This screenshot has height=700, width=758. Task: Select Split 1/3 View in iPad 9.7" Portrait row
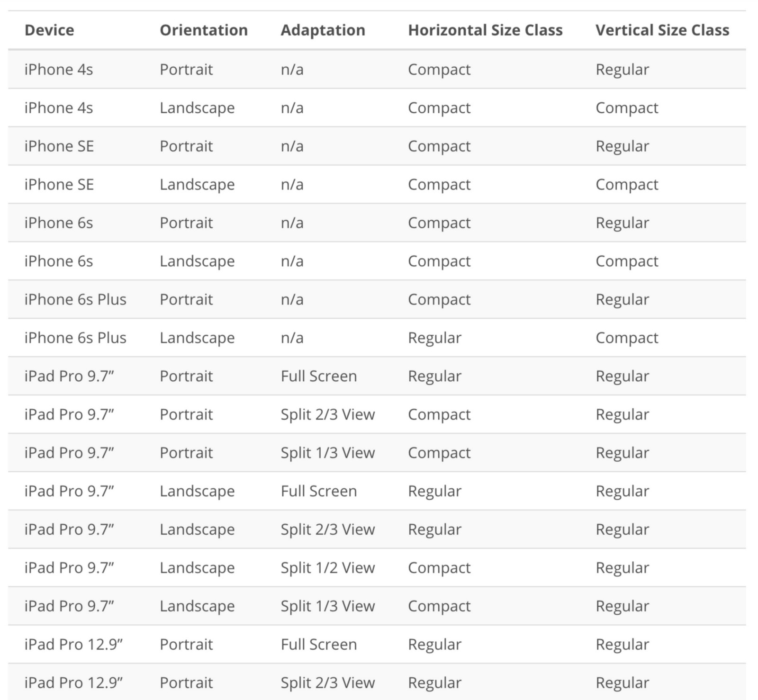coord(327,453)
